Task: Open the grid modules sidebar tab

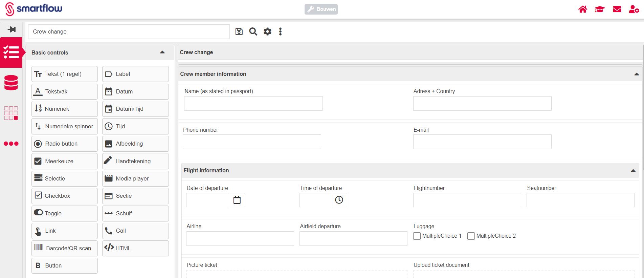Action: 11,113
